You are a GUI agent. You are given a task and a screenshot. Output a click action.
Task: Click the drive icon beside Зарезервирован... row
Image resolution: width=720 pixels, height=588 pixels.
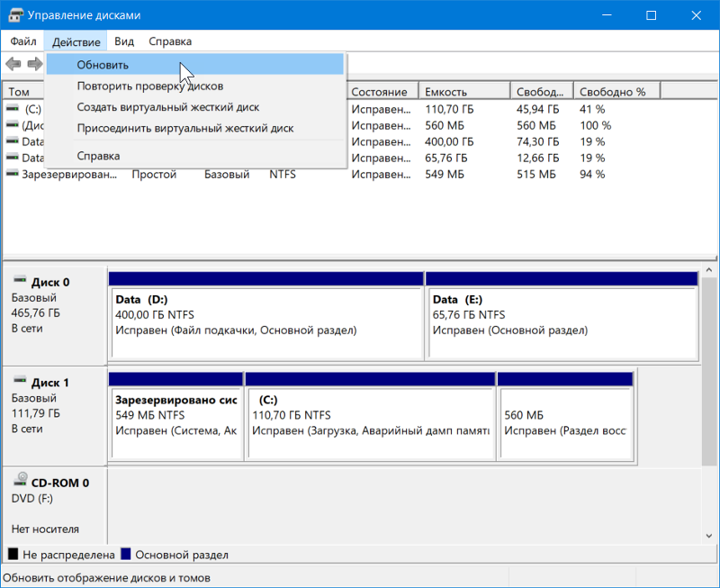pos(13,174)
